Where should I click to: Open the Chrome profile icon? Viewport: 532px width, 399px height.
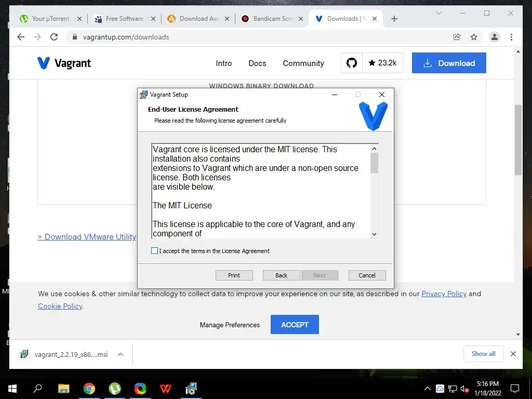coord(495,37)
